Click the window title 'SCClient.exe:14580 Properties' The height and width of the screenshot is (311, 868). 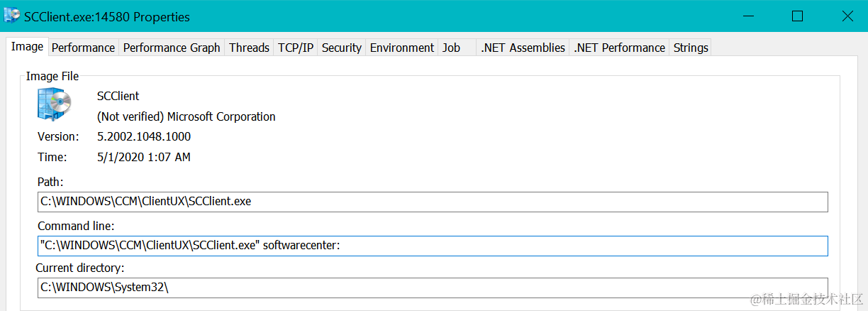(107, 16)
